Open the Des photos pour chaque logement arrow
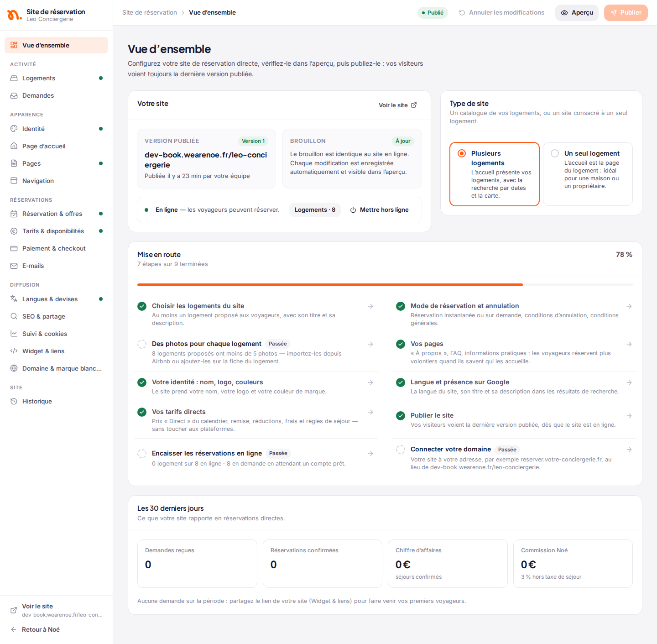 click(370, 344)
